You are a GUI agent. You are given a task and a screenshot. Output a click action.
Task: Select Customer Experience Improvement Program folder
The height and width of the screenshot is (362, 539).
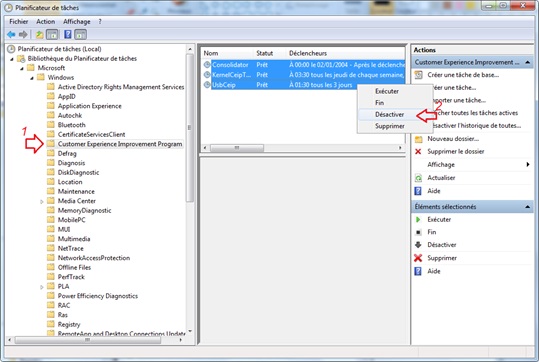[x=120, y=144]
